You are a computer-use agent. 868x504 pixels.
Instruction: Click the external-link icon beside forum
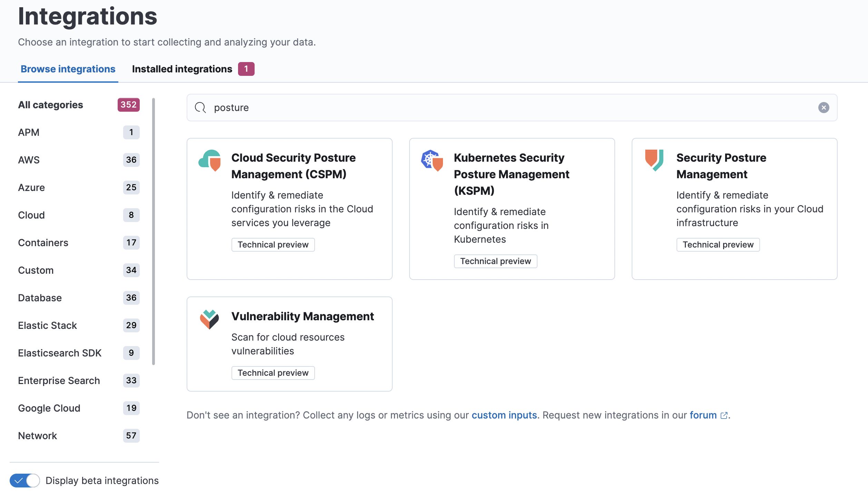point(724,415)
